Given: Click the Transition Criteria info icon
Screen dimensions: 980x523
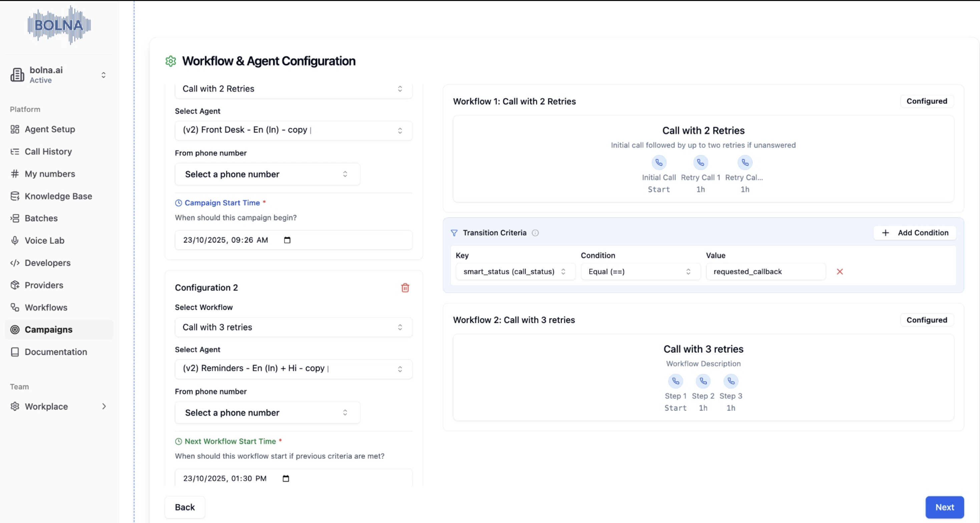Looking at the screenshot, I should pyautogui.click(x=535, y=233).
